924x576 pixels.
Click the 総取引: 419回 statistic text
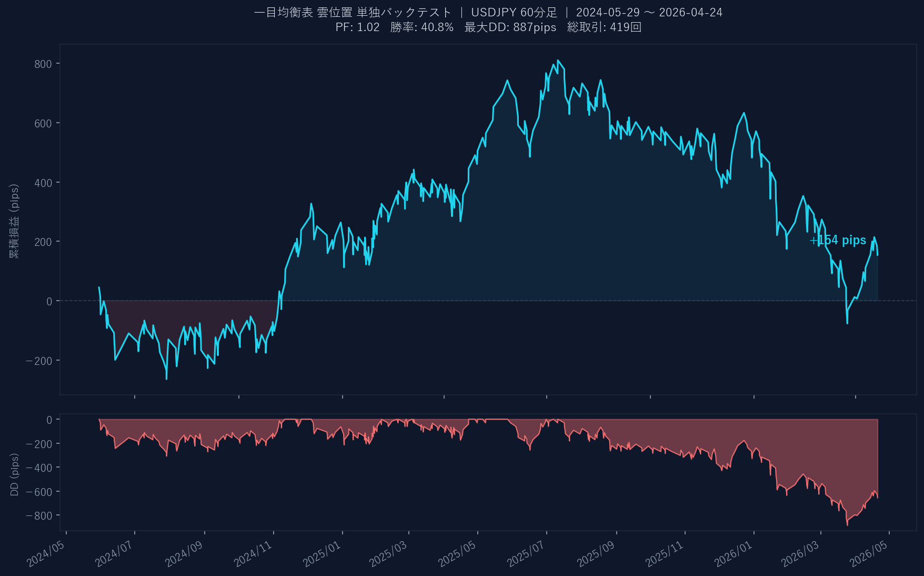point(604,27)
